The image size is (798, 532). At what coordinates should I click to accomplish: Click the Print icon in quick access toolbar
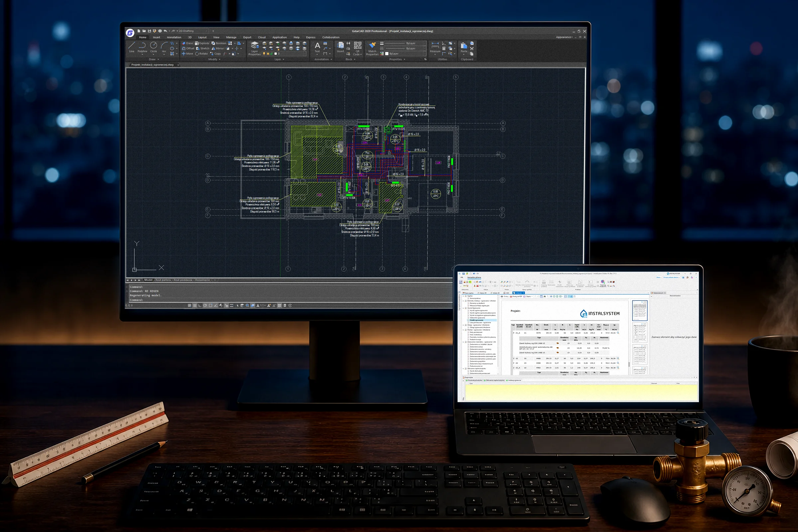160,31
